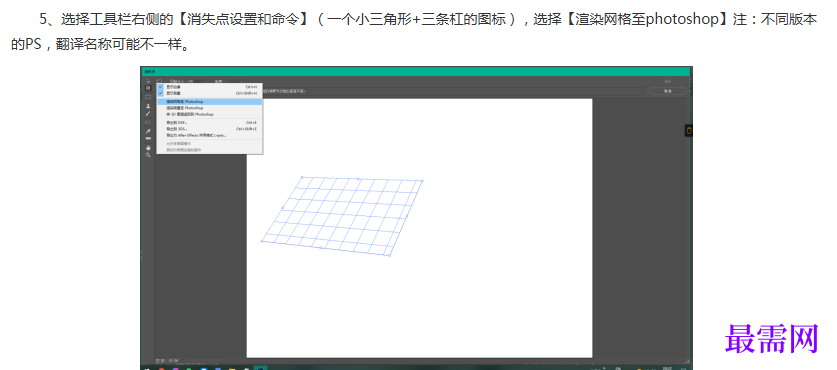The width and height of the screenshot is (837, 370).
Task: Select the Hand tool
Action: [x=148, y=148]
